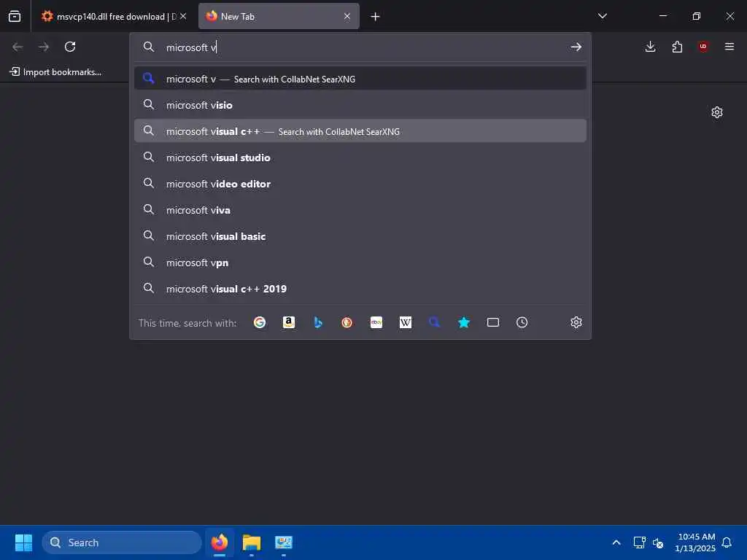This screenshot has height=560, width=747.
Task: Click the Windows taskbar Search box
Action: (122, 542)
